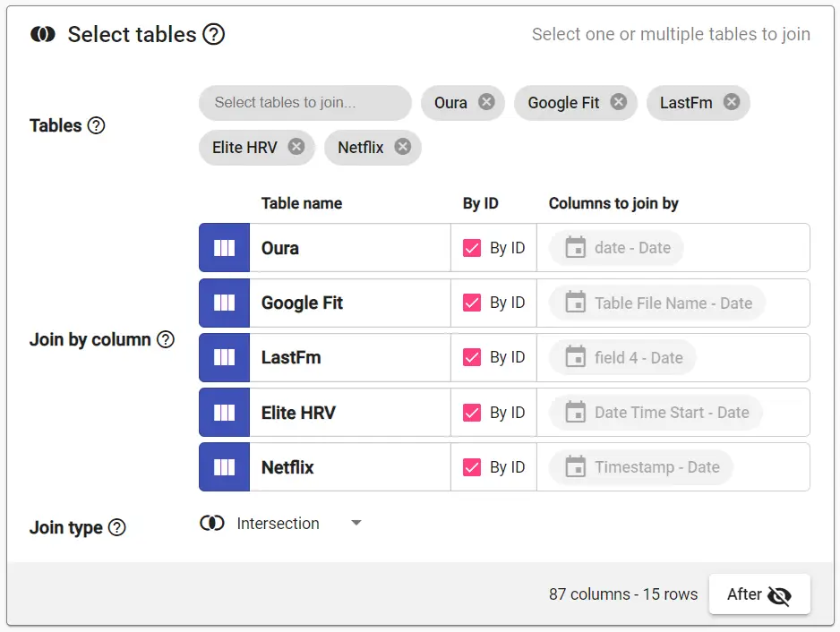Select the Date Time Start - Date chip

656,412
